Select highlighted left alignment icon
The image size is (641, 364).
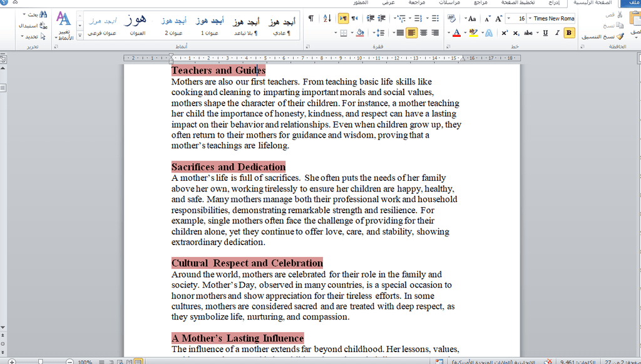point(412,33)
